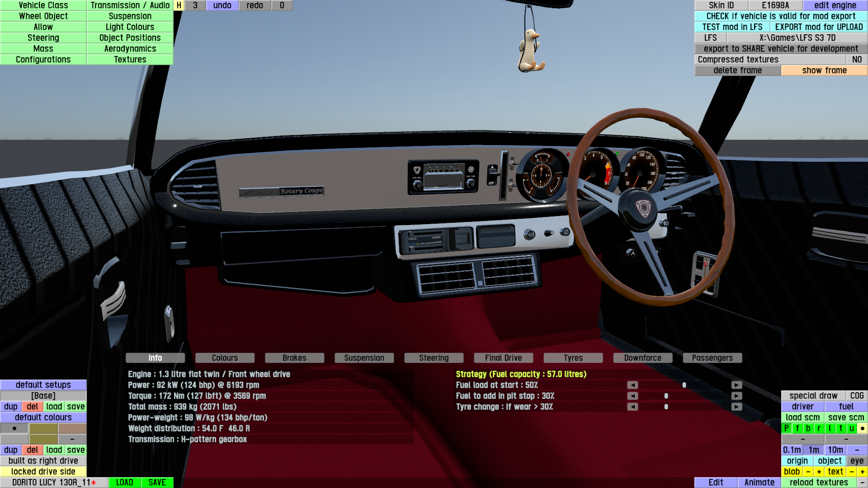
Task: Click EXPORT mod for UPLOAD
Action: [x=818, y=27]
